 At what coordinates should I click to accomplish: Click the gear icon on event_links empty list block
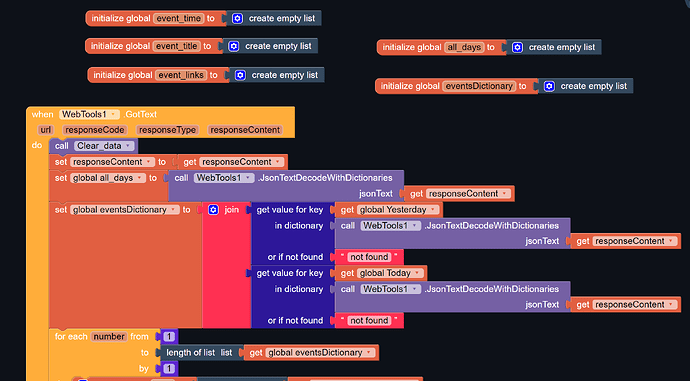240,75
